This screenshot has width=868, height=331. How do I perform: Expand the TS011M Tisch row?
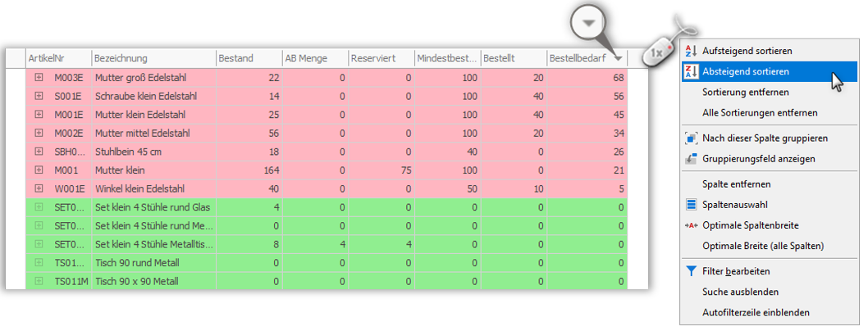pos(39,281)
